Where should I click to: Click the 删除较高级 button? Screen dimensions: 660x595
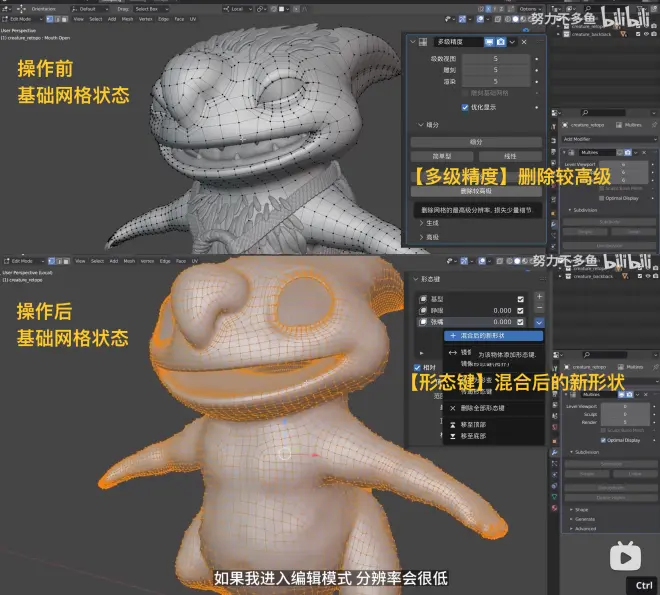tap(476, 191)
